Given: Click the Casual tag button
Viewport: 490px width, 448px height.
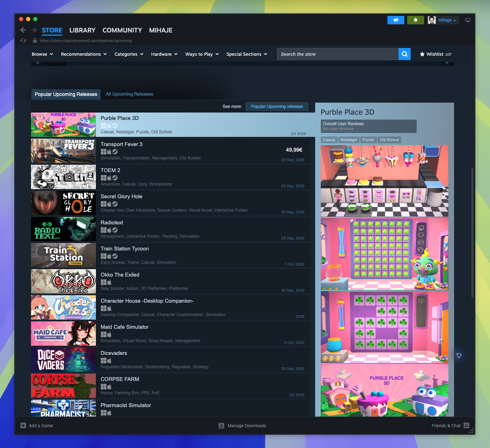Looking at the screenshot, I should pos(329,140).
